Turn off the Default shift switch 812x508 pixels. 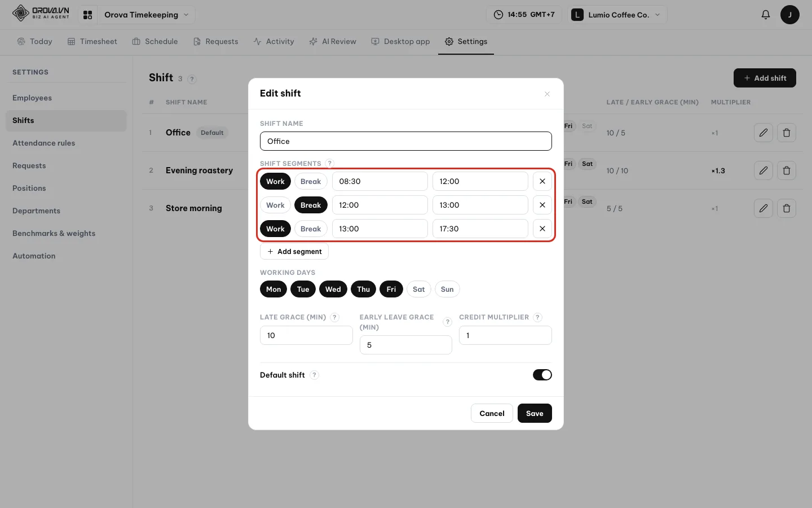(x=542, y=375)
